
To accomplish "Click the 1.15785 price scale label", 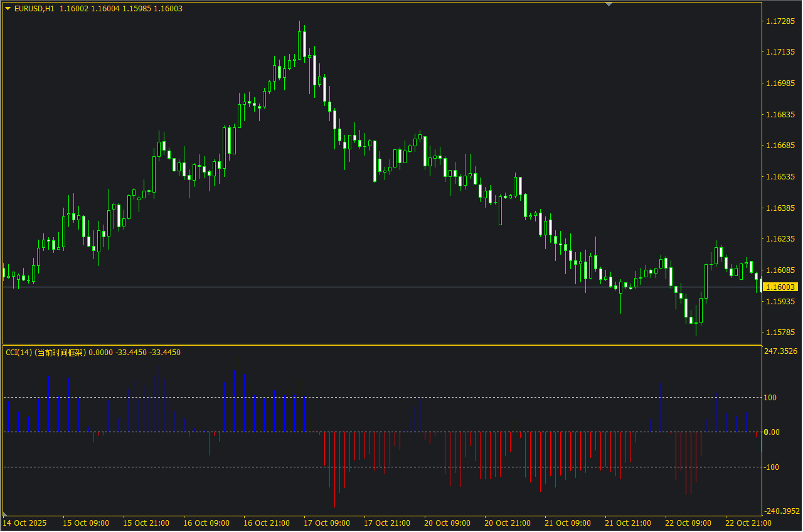I will (x=780, y=332).
